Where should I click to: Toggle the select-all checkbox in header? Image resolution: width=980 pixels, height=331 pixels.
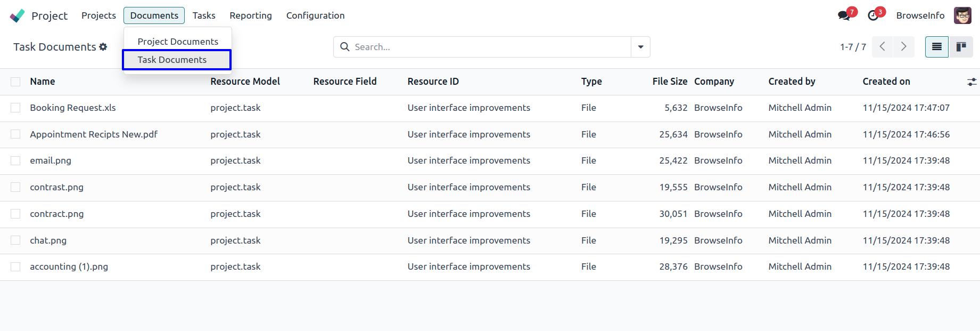pos(15,82)
